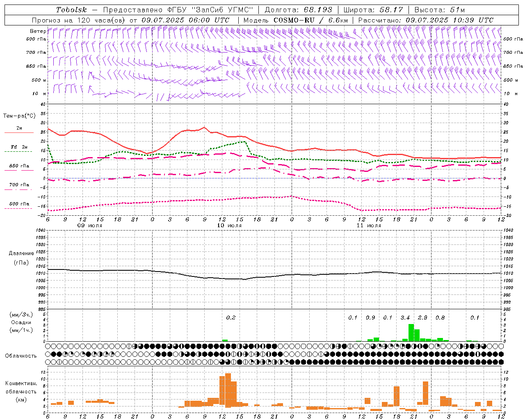This screenshot has height=420, width=525.
Task: Click the 'Долгота: 68.193' value
Action: tap(298, 10)
